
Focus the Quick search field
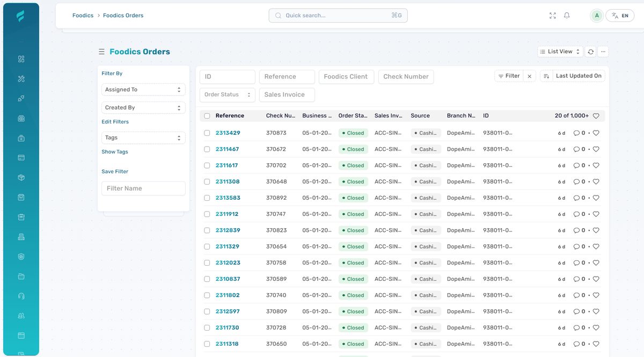point(338,16)
